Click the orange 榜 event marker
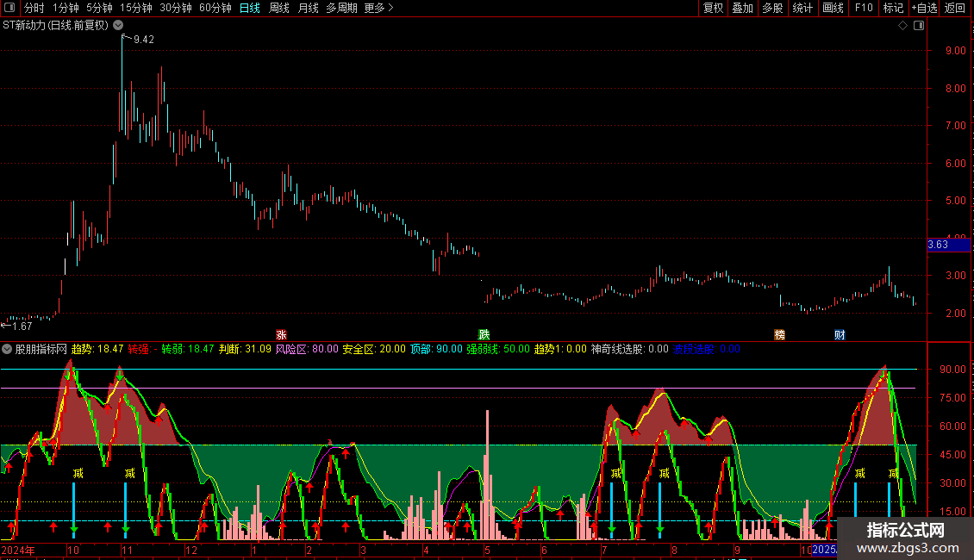This screenshot has height=560, width=974. 779,334
